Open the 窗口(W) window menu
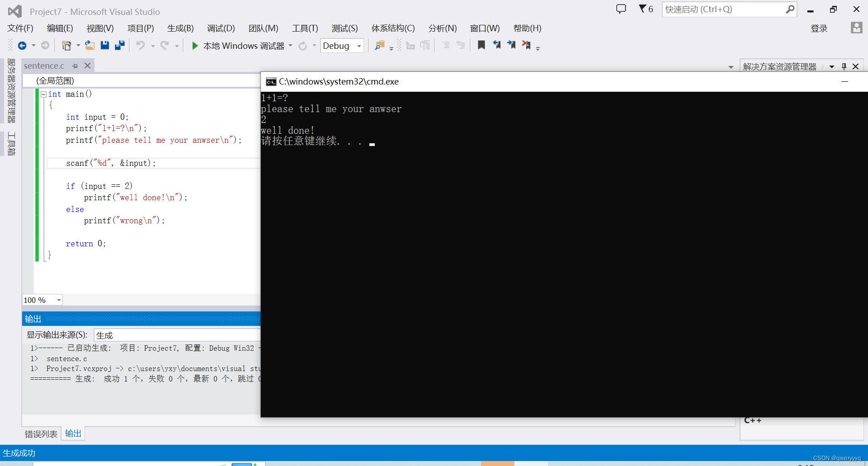This screenshot has width=868, height=466. click(x=485, y=28)
